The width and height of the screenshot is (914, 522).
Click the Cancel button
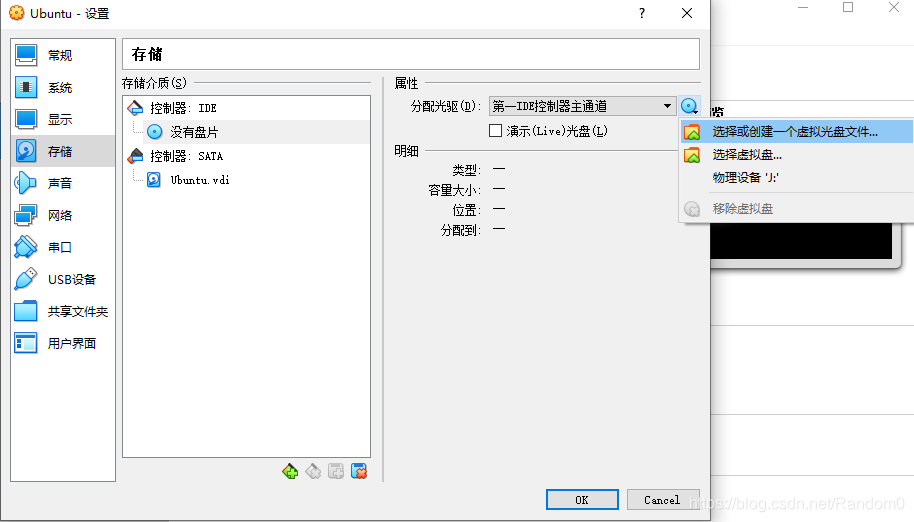click(662, 500)
